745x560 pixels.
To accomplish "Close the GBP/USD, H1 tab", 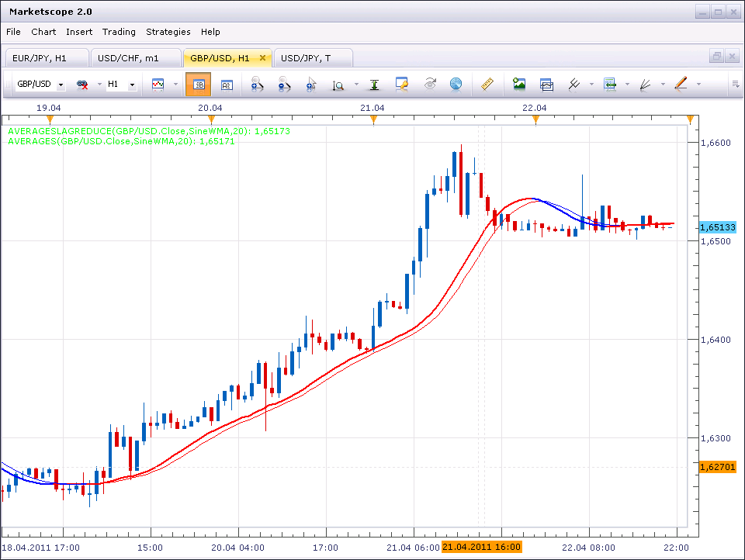I will (262, 58).
